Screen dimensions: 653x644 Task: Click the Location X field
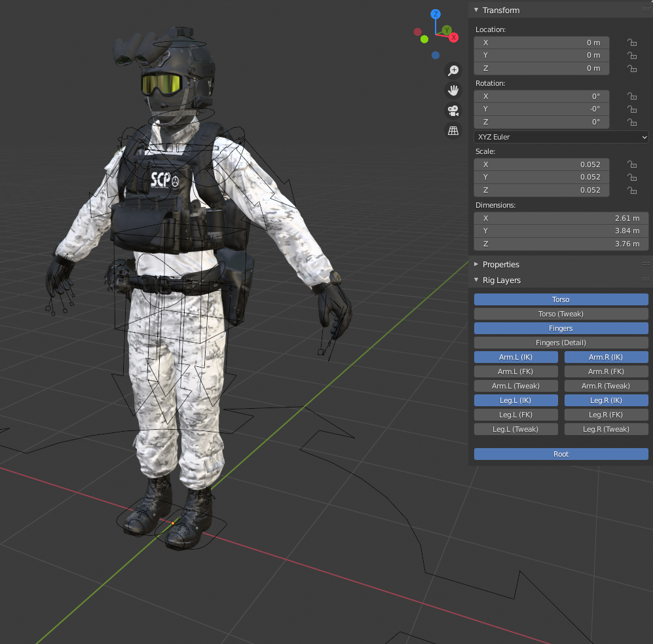tap(542, 43)
